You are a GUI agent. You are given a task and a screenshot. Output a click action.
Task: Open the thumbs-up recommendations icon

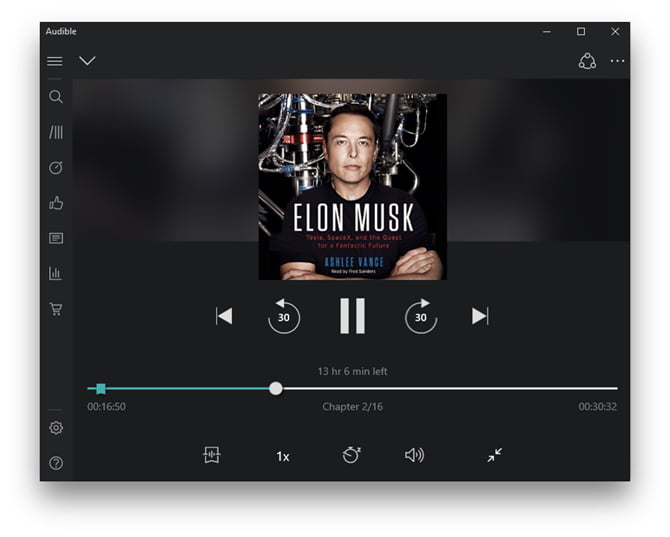point(56,203)
